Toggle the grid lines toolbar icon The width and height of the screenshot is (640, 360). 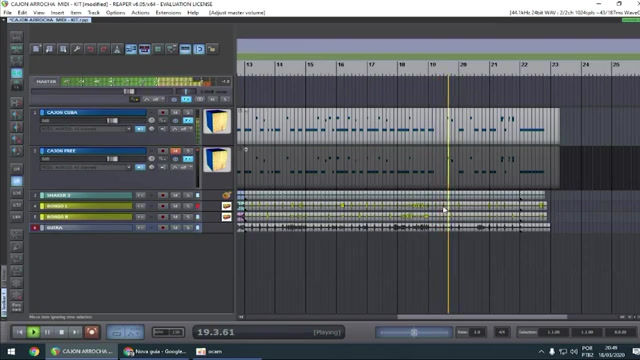click(185, 49)
